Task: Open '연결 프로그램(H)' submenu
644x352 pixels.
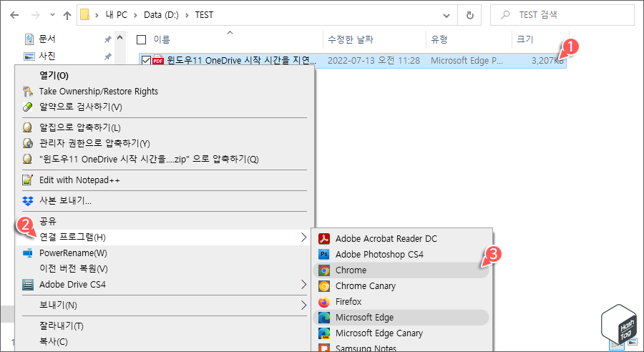Action: click(165, 238)
